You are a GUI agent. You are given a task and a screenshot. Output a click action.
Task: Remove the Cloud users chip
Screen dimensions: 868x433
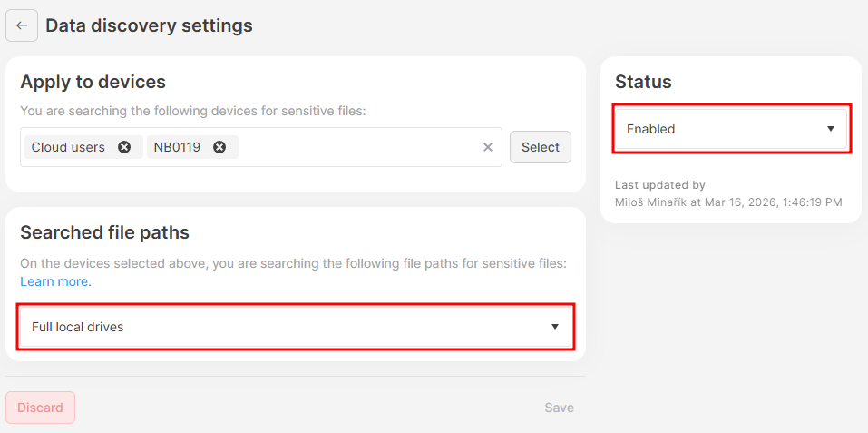[124, 147]
